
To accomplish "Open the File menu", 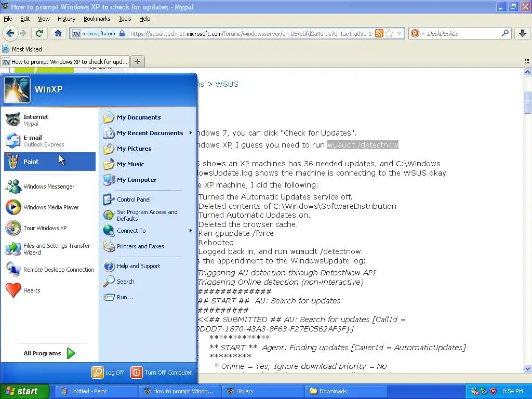I will click(8, 19).
